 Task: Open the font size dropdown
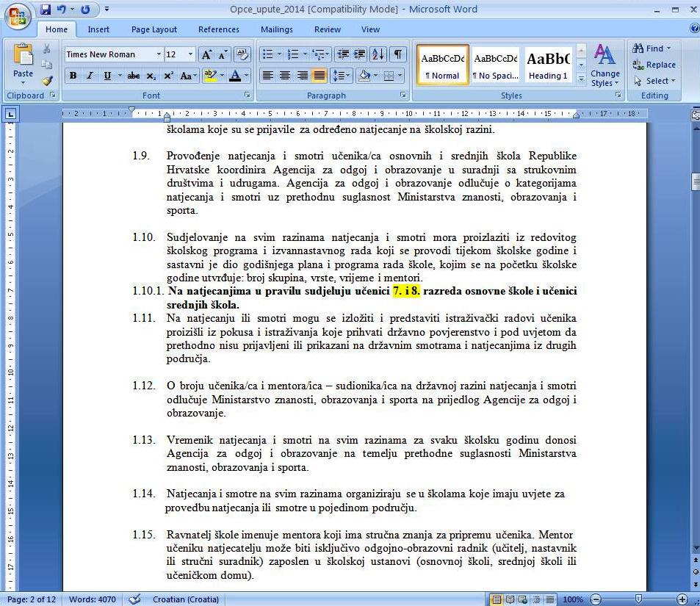[x=191, y=54]
